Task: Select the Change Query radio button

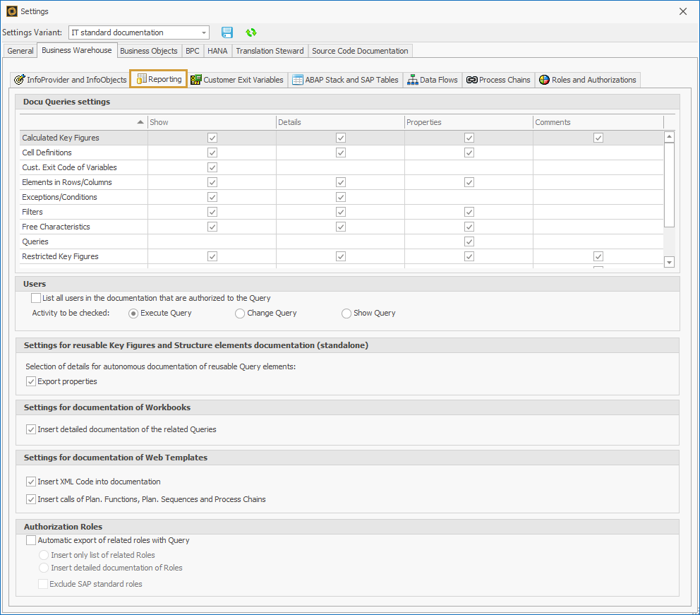Action: (239, 313)
